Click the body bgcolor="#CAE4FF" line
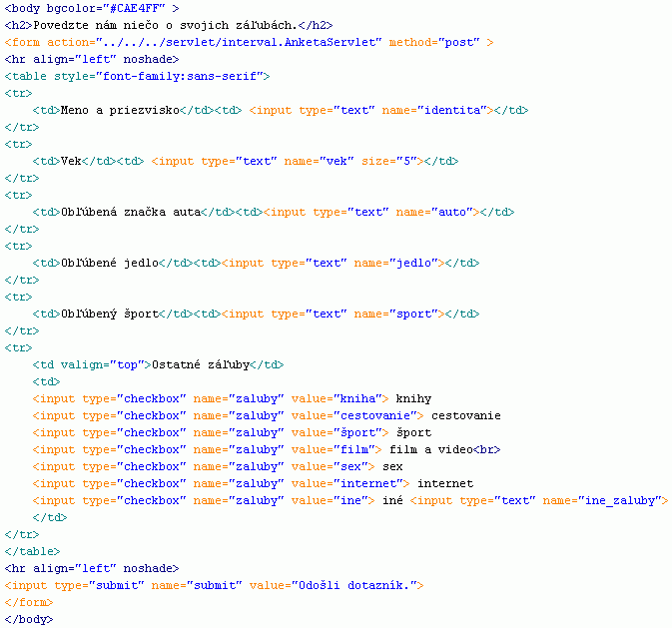The height and width of the screenshot is (628, 672). coord(92,9)
